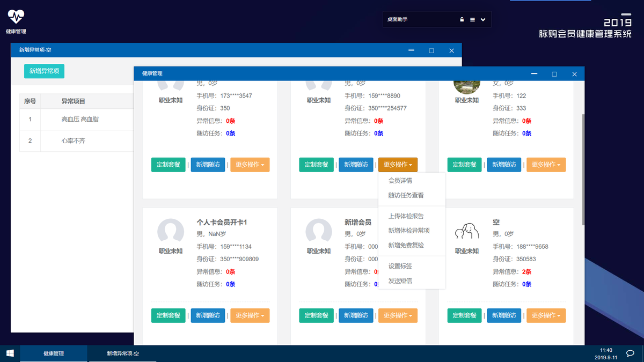Expand 更多操作 for female member phone 122
Screen dimensions: 644x362
click(x=546, y=165)
